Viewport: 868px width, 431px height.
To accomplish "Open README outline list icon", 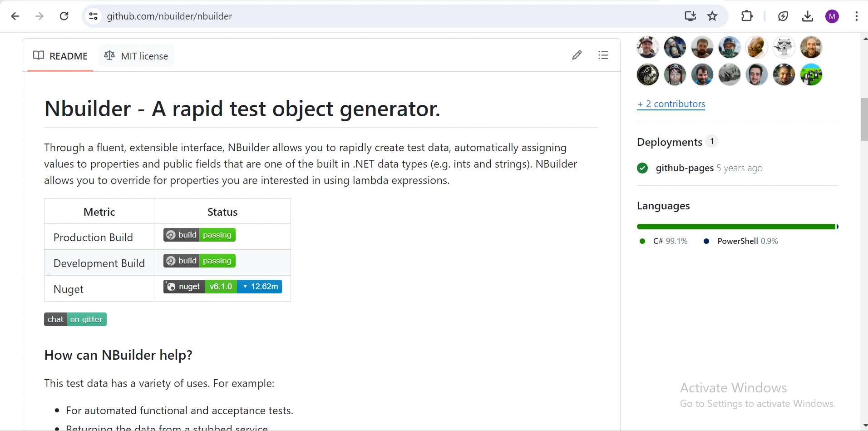I will (x=603, y=55).
